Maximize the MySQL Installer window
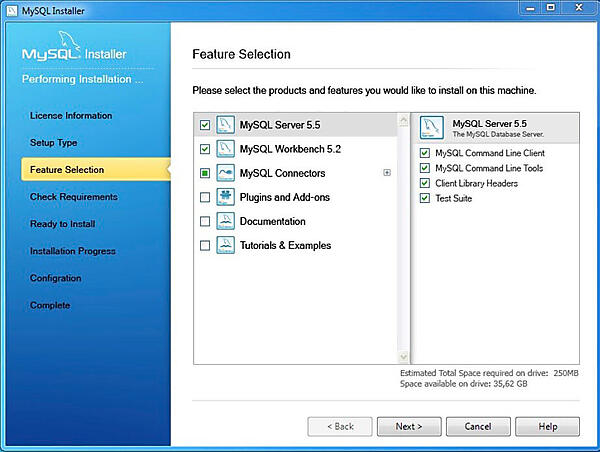This screenshot has width=600, height=452. (x=551, y=8)
